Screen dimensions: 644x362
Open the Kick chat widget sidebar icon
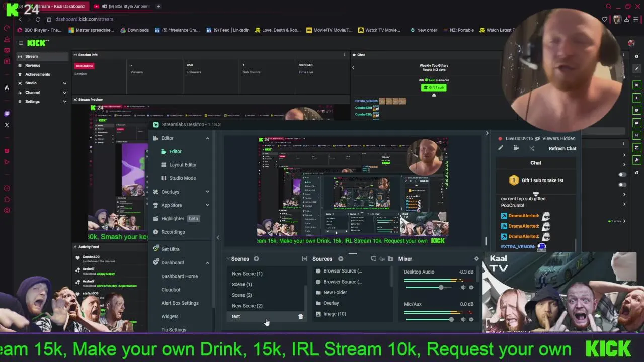coord(637,123)
